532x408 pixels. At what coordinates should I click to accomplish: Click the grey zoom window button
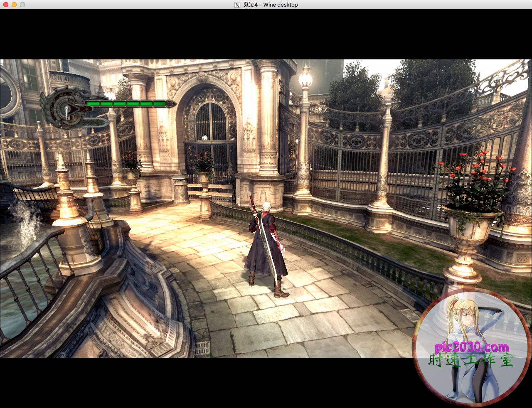coord(22,5)
